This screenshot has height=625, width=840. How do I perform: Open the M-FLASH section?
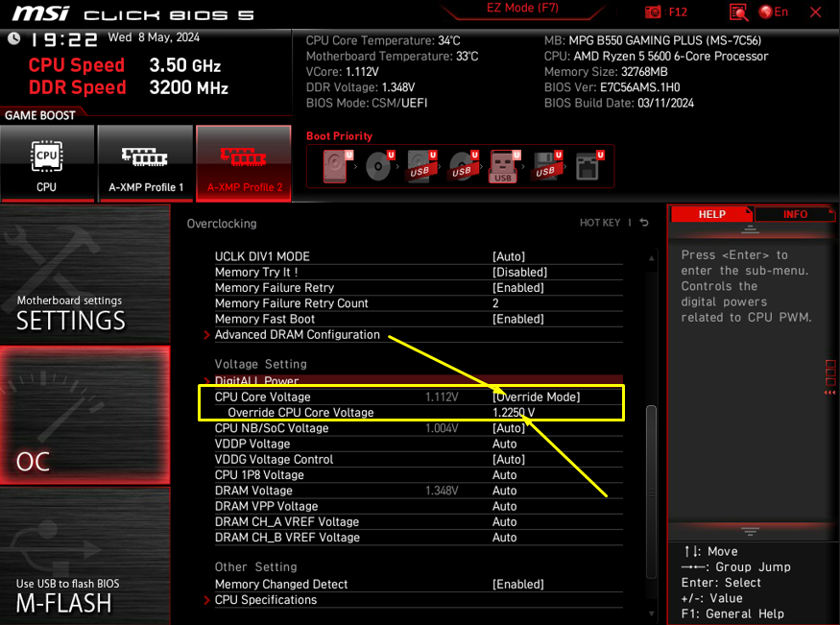(85, 556)
